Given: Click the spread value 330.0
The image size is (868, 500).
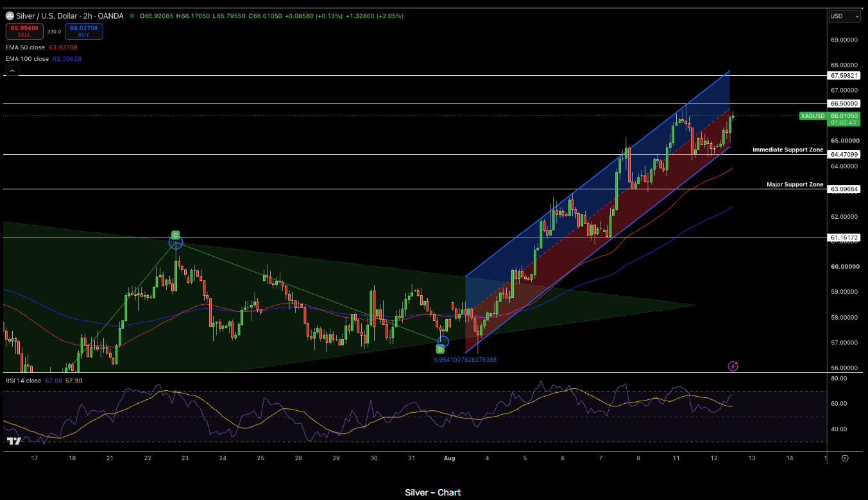Looking at the screenshot, I should 54,31.
